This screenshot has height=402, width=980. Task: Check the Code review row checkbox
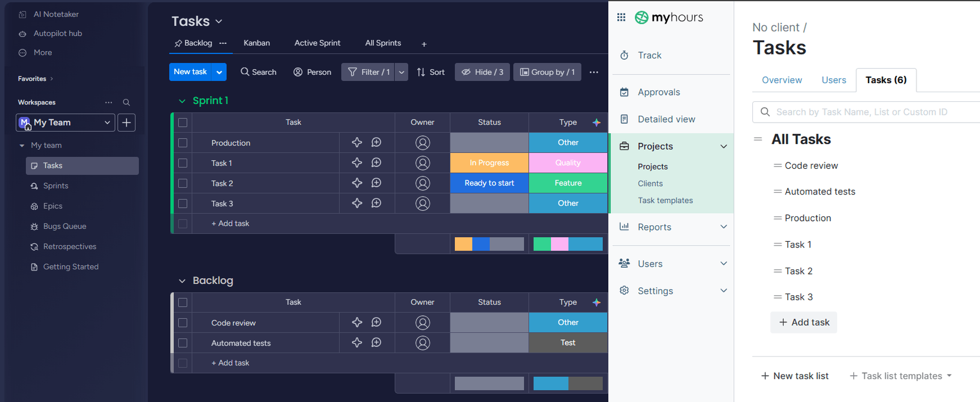[x=183, y=323]
